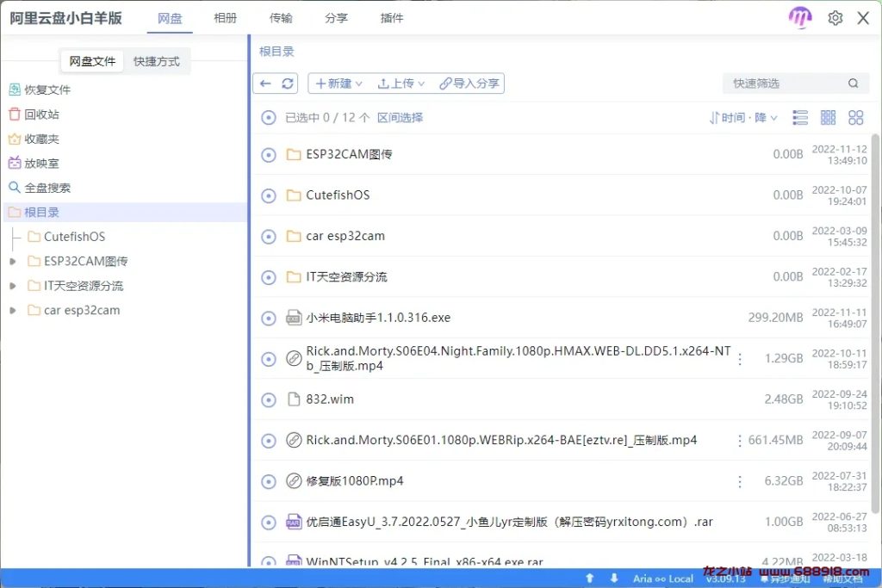Open the settings gear icon
Viewport: 882px width, 588px height.
835,18
